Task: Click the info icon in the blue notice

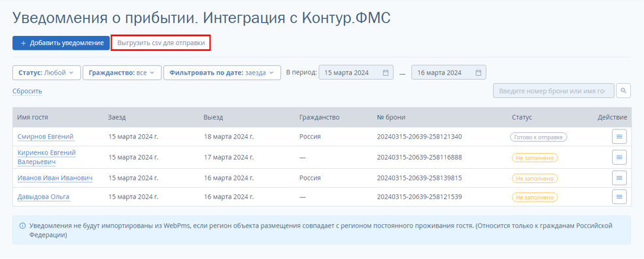Action: point(22,226)
